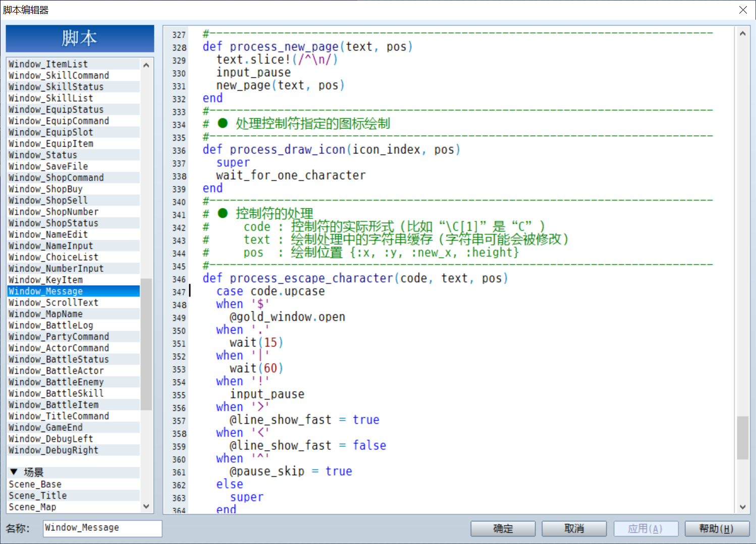This screenshot has width=756, height=544.
Task: Select Window_ScrollText in the script list
Action: click(x=74, y=302)
